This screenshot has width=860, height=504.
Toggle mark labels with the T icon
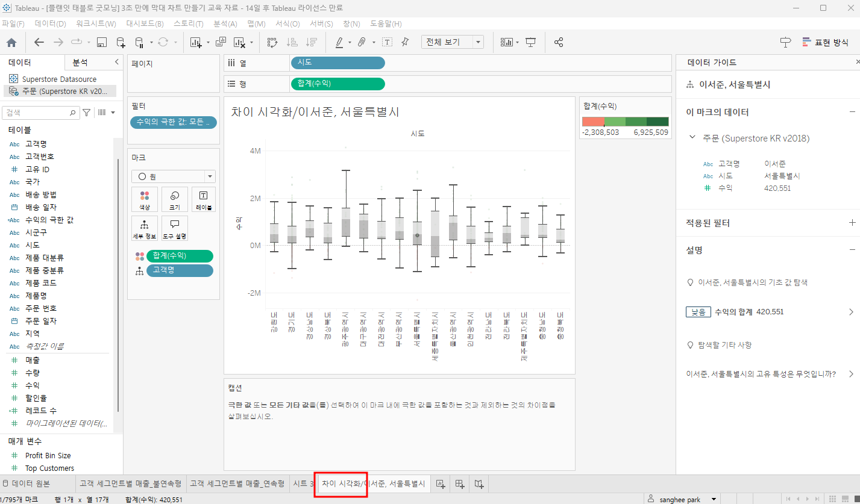point(387,42)
